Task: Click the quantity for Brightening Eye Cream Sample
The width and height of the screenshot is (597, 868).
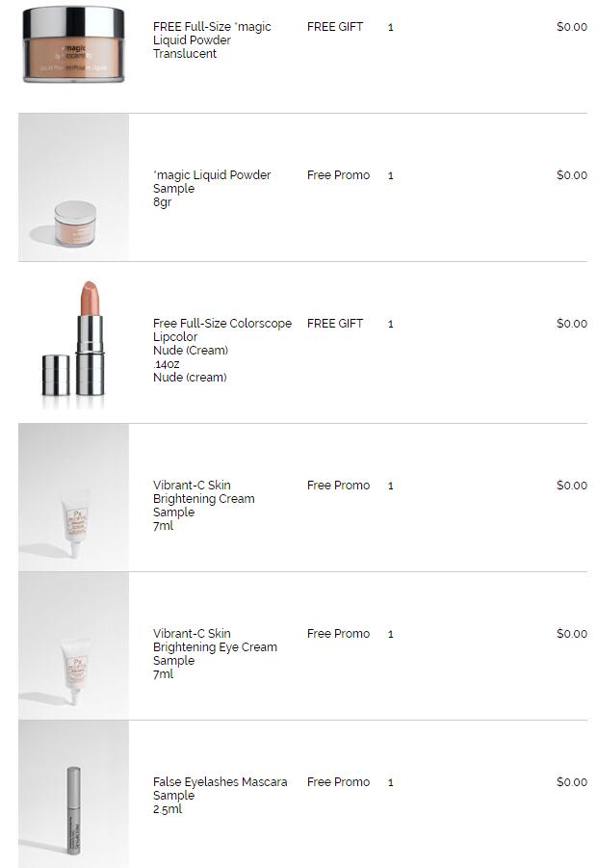Action: pos(390,635)
